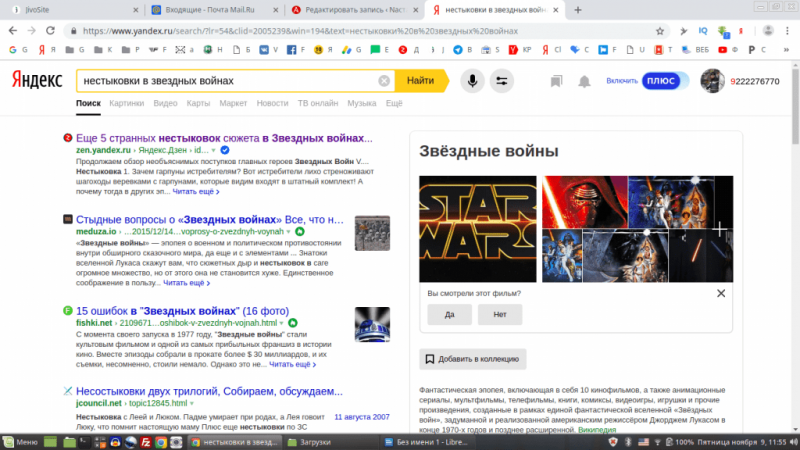Launch FileZilla from the taskbar
Image resolution: width=800 pixels, height=450 pixels.
click(145, 442)
